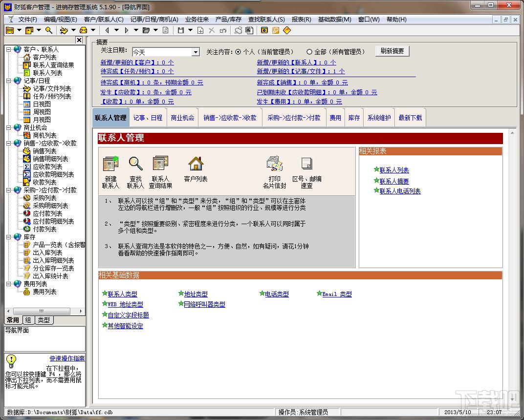
Task: Open the 地址类型 link
Action: tap(196, 294)
